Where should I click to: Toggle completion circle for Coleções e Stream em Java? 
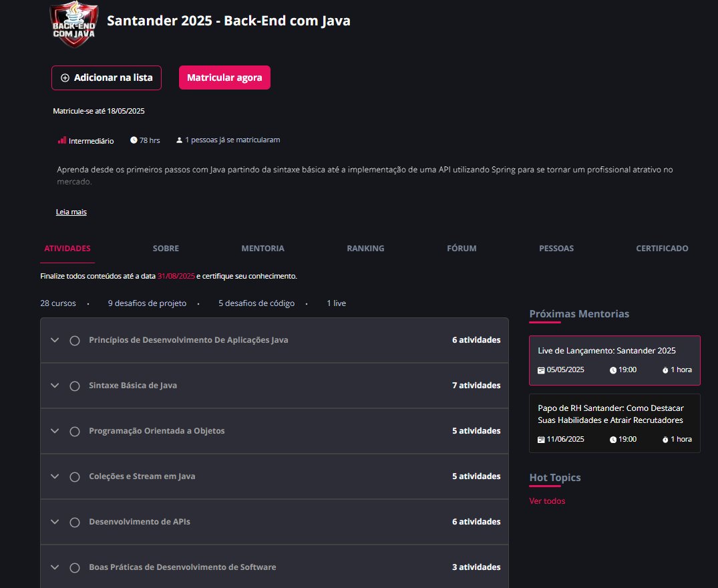point(75,476)
